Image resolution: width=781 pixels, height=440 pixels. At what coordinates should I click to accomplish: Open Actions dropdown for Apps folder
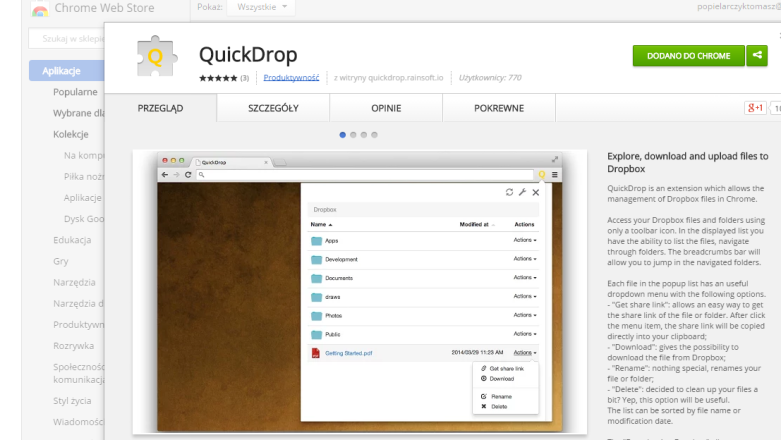(525, 240)
